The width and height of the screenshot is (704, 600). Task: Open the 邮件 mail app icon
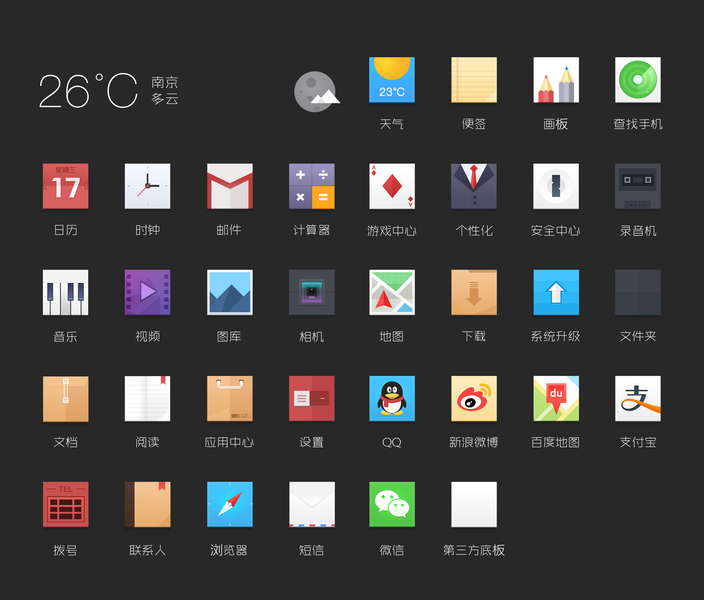pyautogui.click(x=229, y=186)
